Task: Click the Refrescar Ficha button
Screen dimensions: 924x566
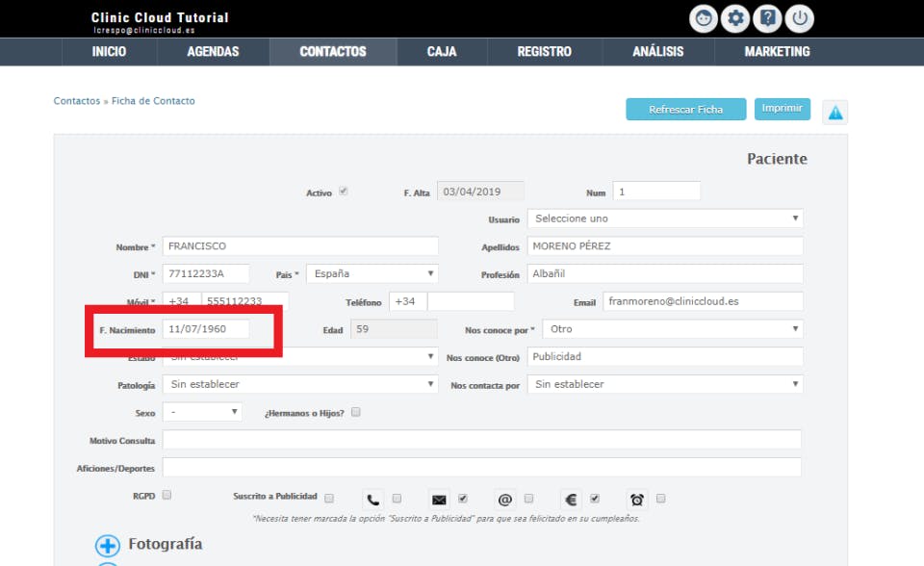Action: [x=686, y=109]
